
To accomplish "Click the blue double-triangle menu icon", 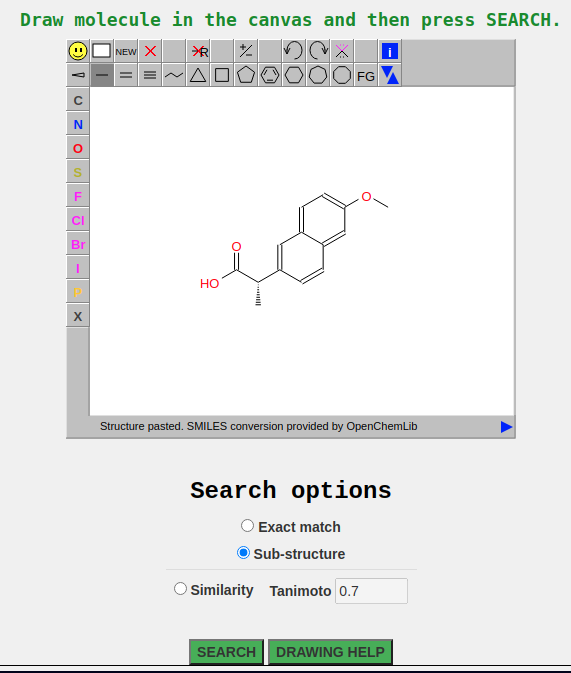I will 390,76.
